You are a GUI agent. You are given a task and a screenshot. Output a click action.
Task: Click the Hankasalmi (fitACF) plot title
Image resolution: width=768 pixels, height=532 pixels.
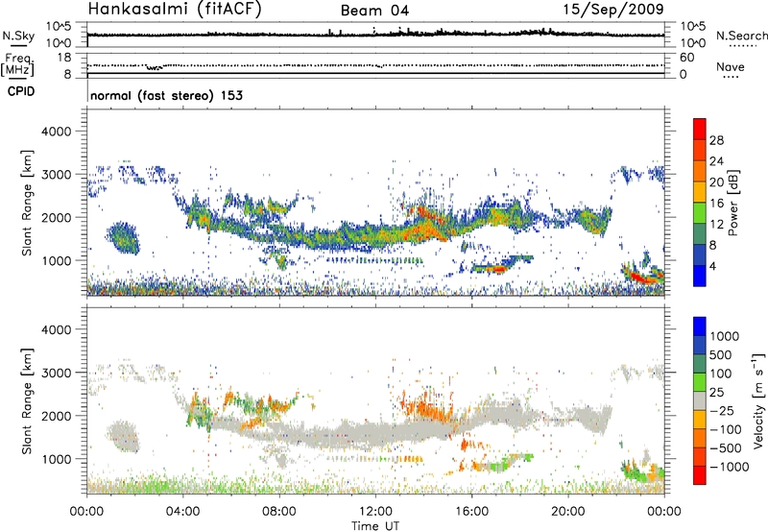(175, 10)
